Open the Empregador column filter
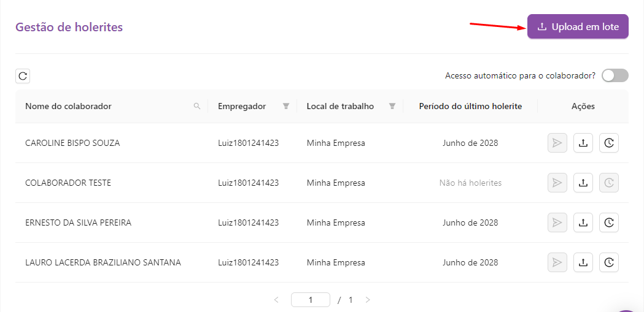 pyautogui.click(x=285, y=106)
